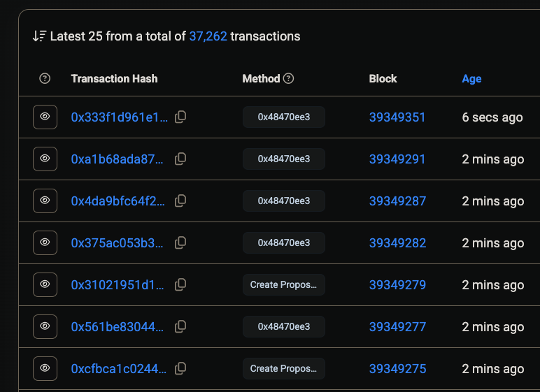View block 39349282
Screen dimensions: 540x392
click(x=397, y=243)
